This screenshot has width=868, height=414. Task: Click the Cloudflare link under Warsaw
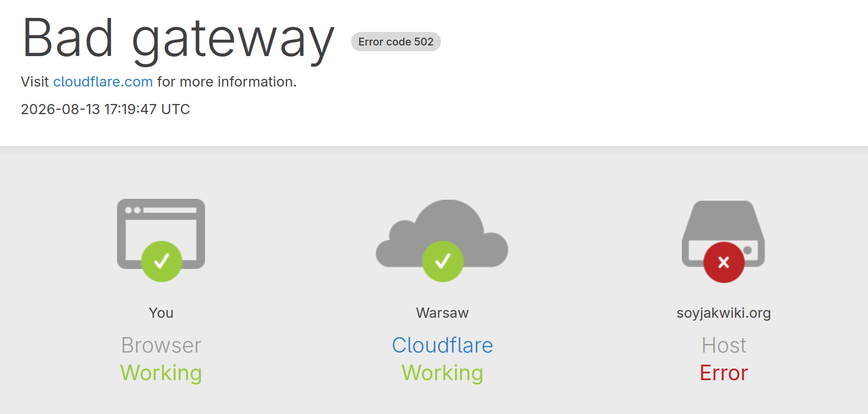tap(442, 345)
